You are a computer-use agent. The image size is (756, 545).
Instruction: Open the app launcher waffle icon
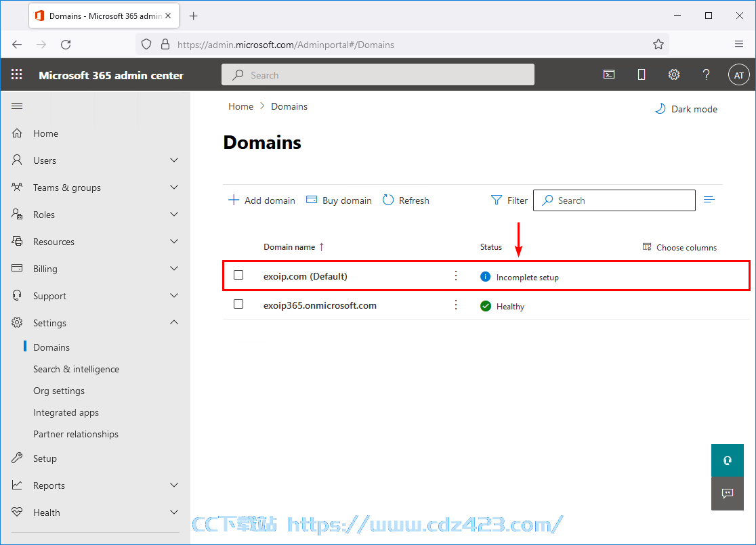point(17,74)
